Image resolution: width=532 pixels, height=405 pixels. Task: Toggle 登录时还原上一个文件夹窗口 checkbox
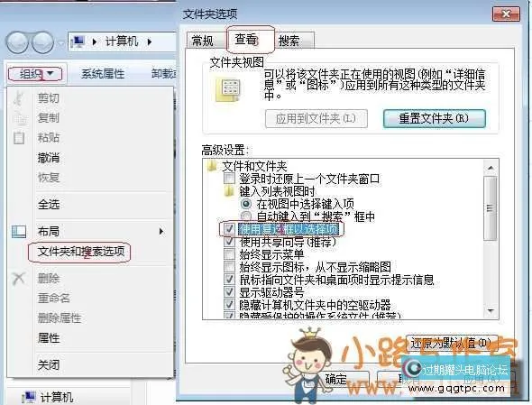coord(229,179)
